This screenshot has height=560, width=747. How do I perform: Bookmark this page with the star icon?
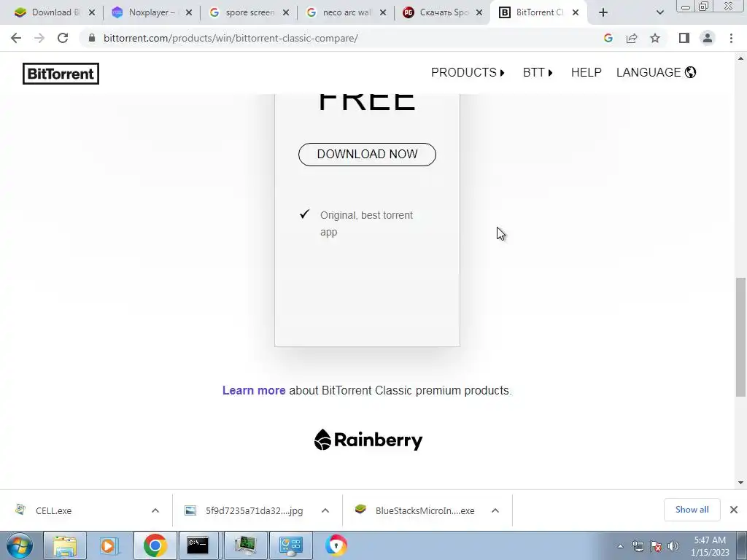[655, 38]
